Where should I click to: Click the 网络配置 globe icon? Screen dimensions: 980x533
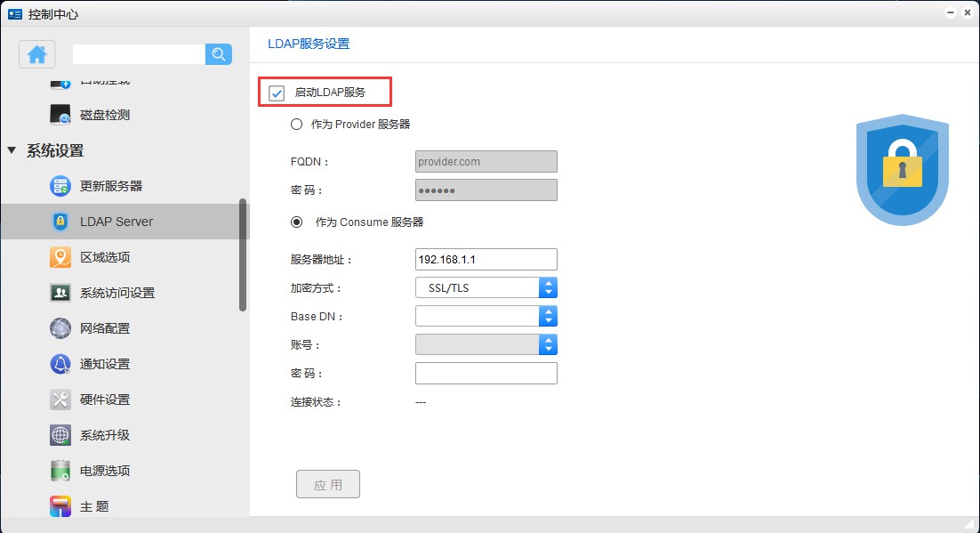pyautogui.click(x=60, y=328)
